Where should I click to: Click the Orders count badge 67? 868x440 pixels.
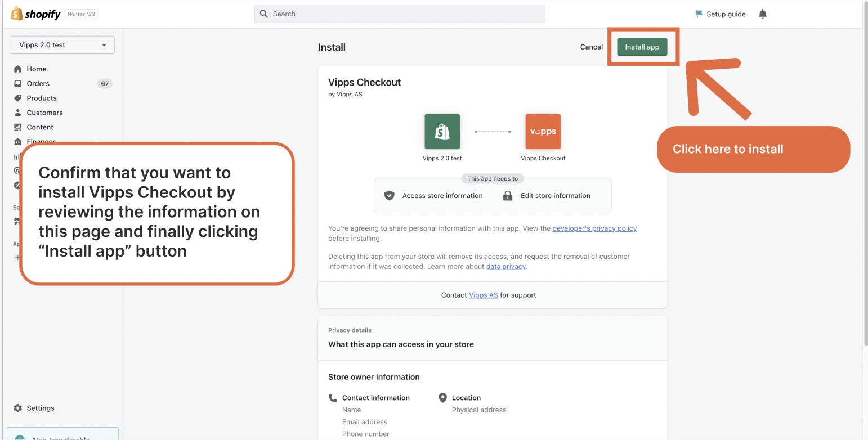105,83
